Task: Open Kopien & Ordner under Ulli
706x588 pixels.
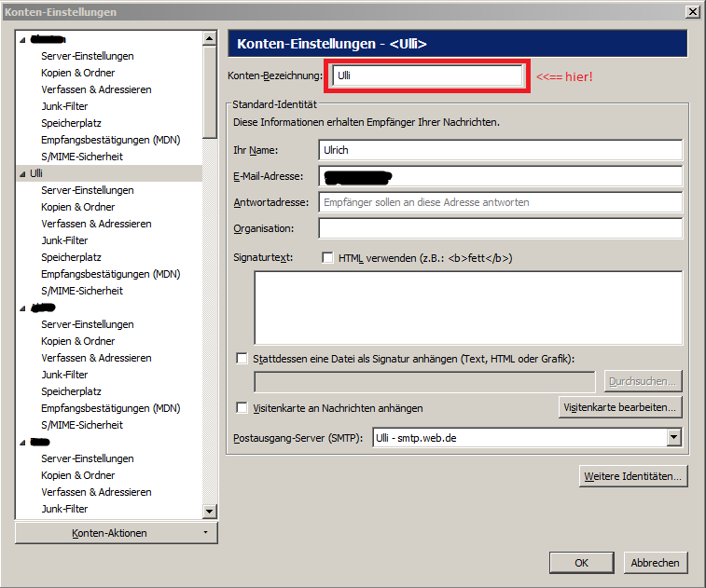Action: (x=77, y=207)
